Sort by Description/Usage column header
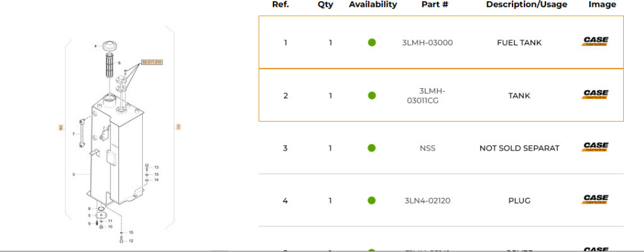 526,4
